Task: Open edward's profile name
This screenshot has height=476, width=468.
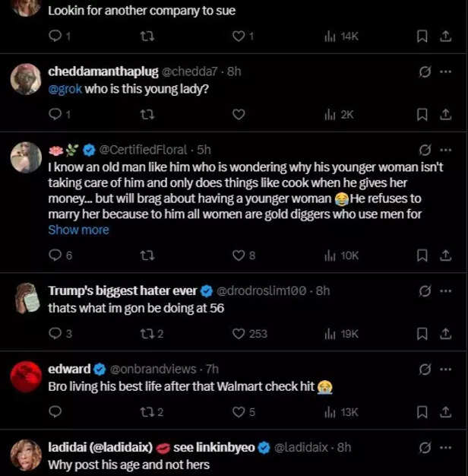Action: tap(69, 369)
